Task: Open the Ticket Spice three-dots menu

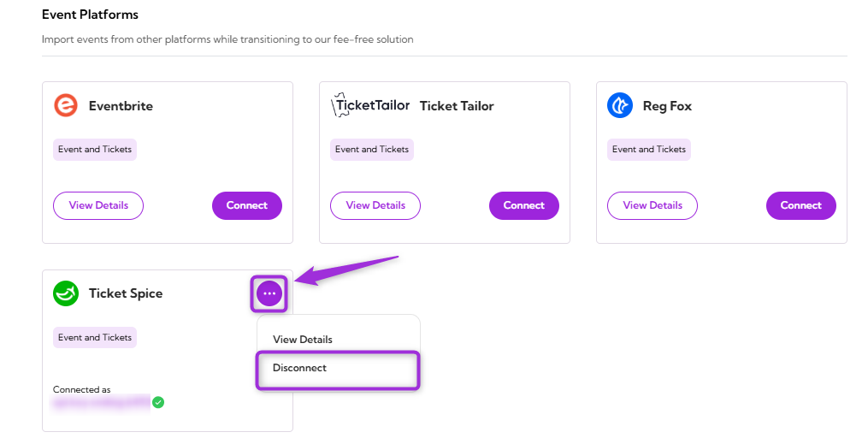Action: (x=269, y=293)
